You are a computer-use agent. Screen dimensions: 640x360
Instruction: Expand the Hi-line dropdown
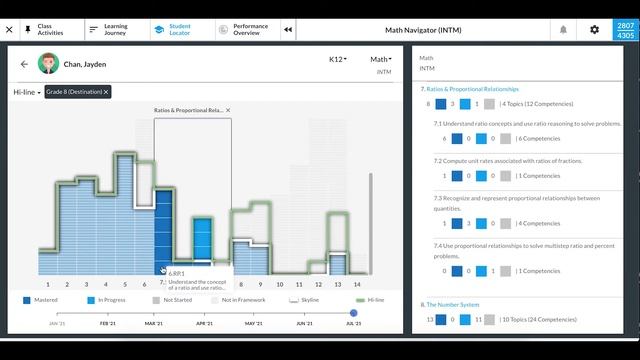pos(27,92)
